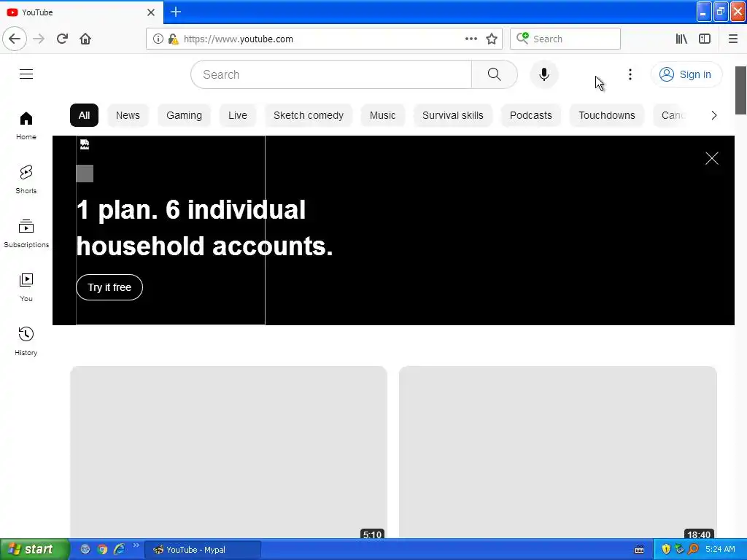Screen dimensions: 747x560
Task: Open Shorts from the sidebar
Action: 26,179
